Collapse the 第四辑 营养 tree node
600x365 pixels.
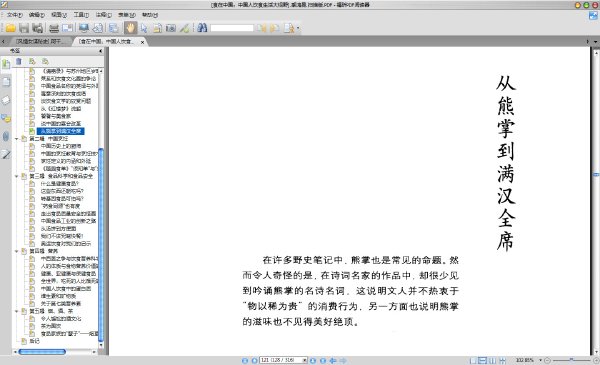[x=16, y=251]
